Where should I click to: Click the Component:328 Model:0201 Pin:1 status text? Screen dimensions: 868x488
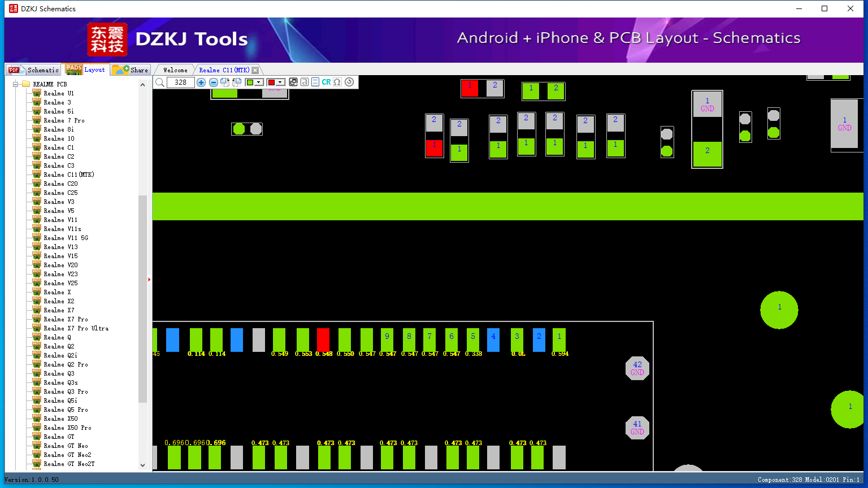coord(809,480)
